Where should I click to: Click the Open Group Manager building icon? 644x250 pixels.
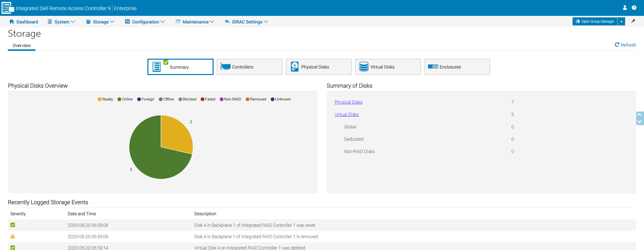578,21
